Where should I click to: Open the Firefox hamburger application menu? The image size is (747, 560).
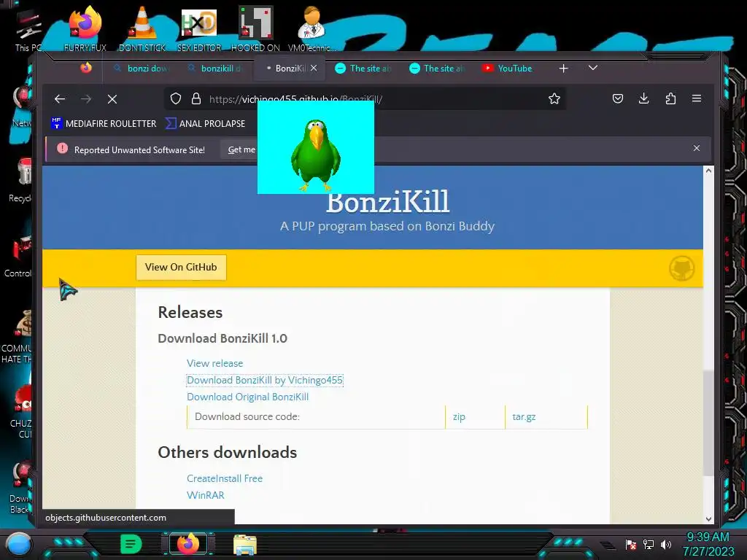coord(697,98)
